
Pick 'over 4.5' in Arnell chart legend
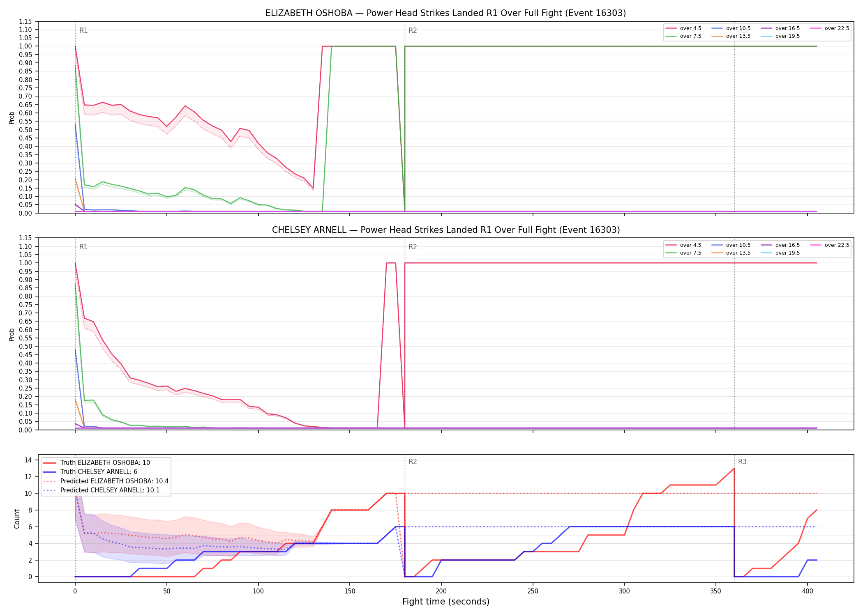tap(683, 245)
